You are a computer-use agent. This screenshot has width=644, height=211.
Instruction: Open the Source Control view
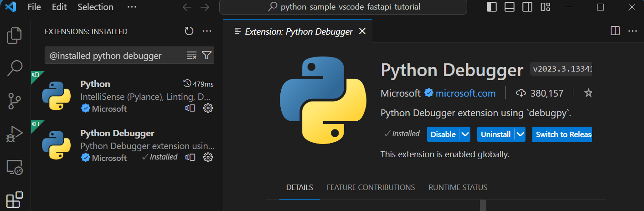click(x=15, y=101)
